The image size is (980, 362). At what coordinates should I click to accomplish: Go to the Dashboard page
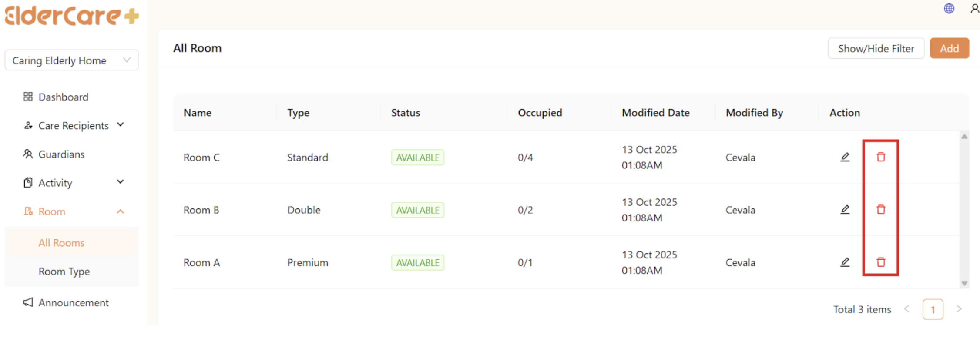[x=63, y=97]
